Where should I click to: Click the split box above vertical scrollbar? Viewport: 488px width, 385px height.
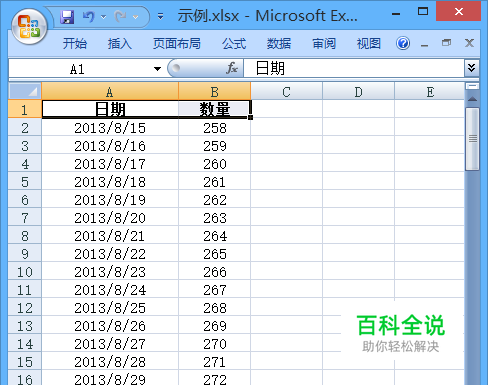pos(472,86)
